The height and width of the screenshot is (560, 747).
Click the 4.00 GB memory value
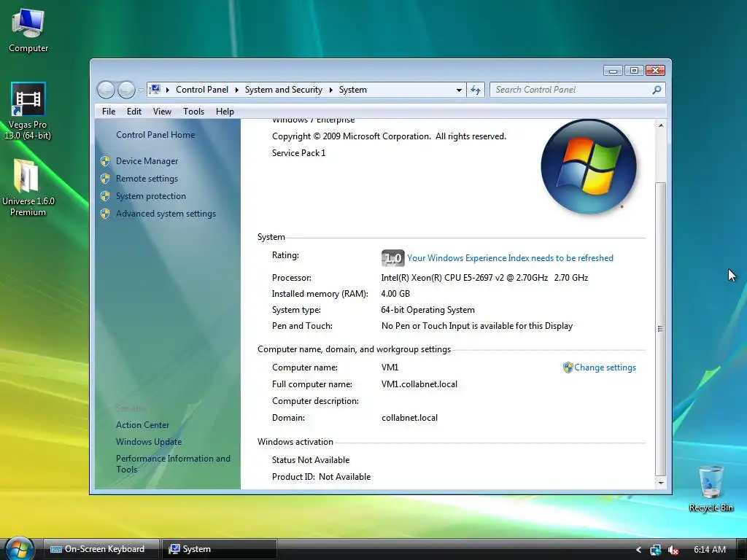tap(395, 294)
